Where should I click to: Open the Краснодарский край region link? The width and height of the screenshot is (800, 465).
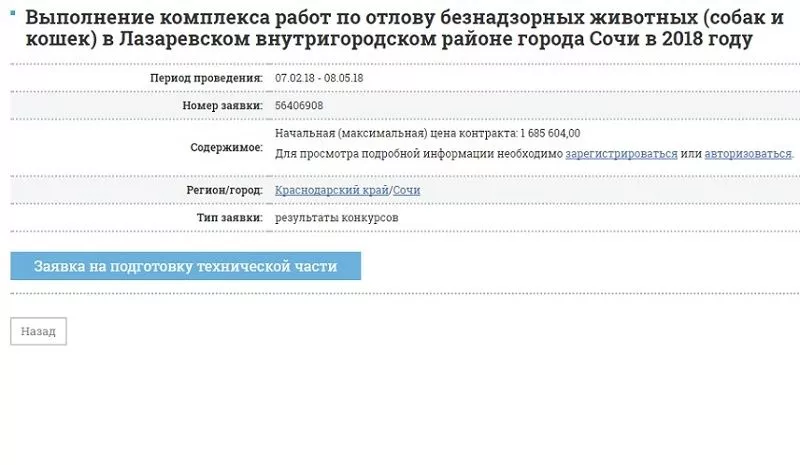coord(332,190)
